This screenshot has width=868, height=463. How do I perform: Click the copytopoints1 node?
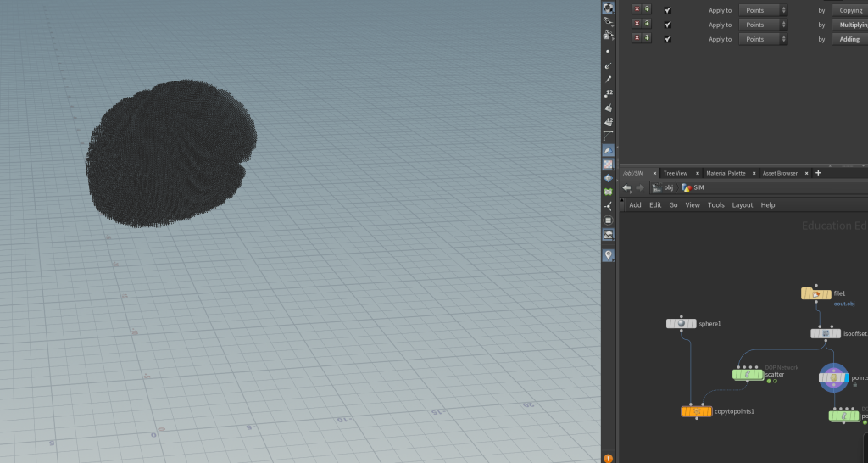coord(696,411)
